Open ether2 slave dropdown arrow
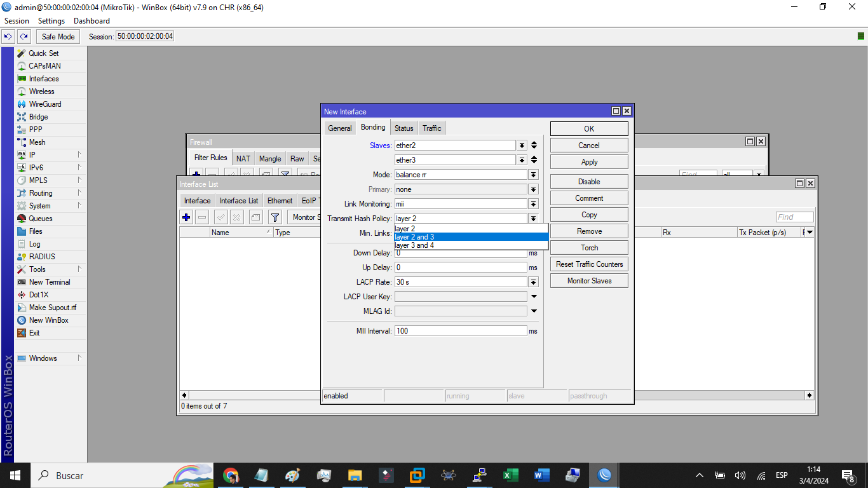This screenshot has width=868, height=488. 522,146
